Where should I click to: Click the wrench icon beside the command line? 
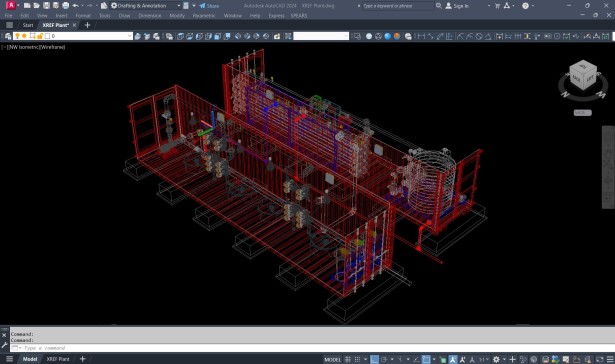click(4, 345)
